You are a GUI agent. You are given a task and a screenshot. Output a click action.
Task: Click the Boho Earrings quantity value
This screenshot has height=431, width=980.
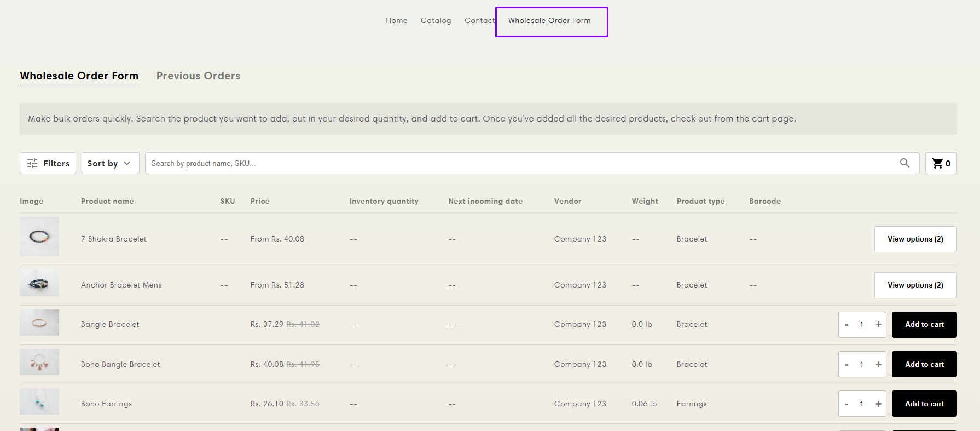pyautogui.click(x=862, y=404)
